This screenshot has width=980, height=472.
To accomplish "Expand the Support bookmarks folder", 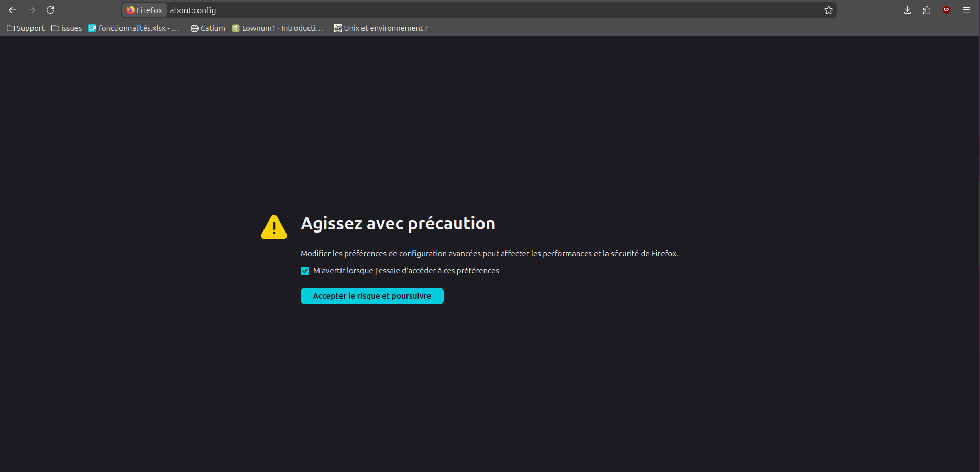I will 26,28.
